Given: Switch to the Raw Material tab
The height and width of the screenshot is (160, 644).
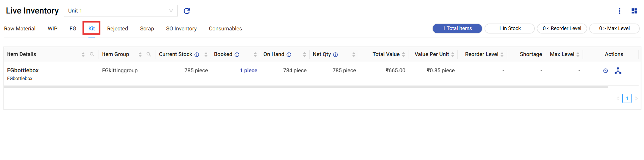Looking at the screenshot, I should pyautogui.click(x=20, y=29).
